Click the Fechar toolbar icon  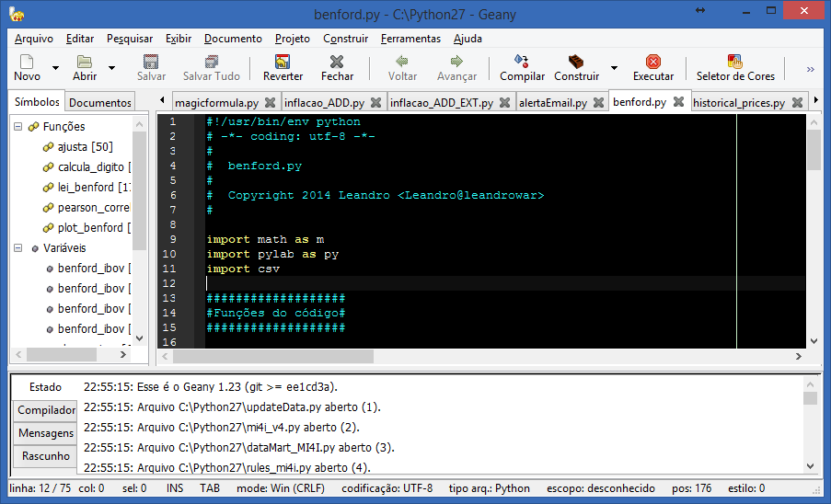337,62
